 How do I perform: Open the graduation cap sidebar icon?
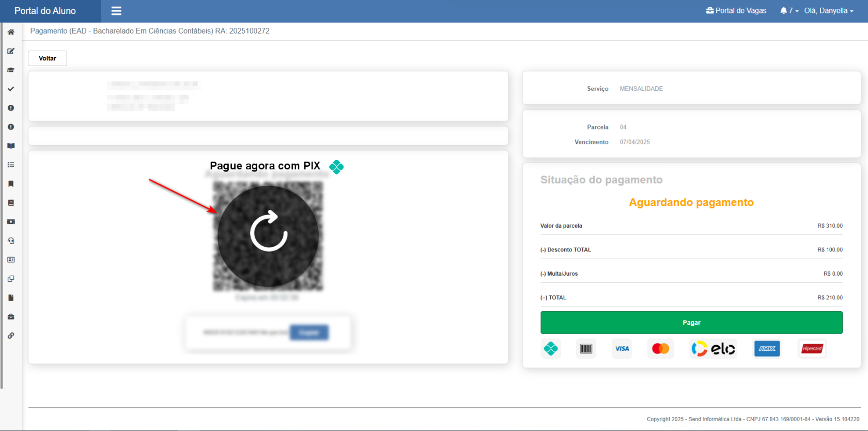[x=11, y=70]
